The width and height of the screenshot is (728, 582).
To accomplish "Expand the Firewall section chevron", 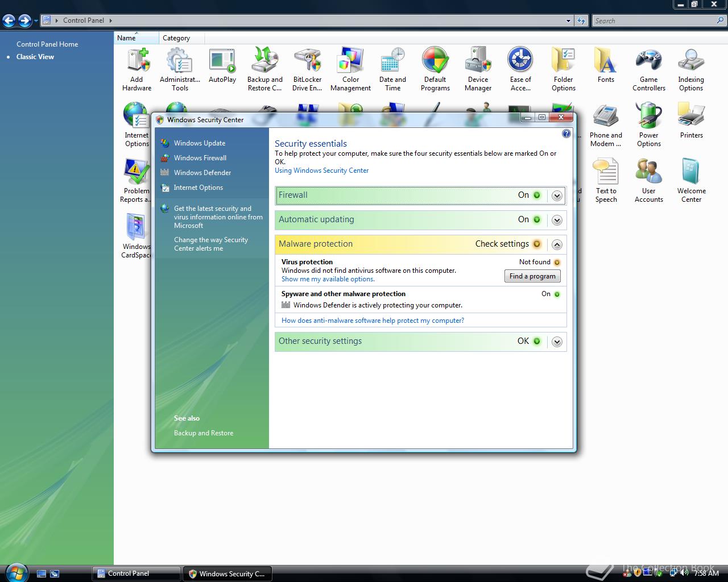I will [557, 196].
